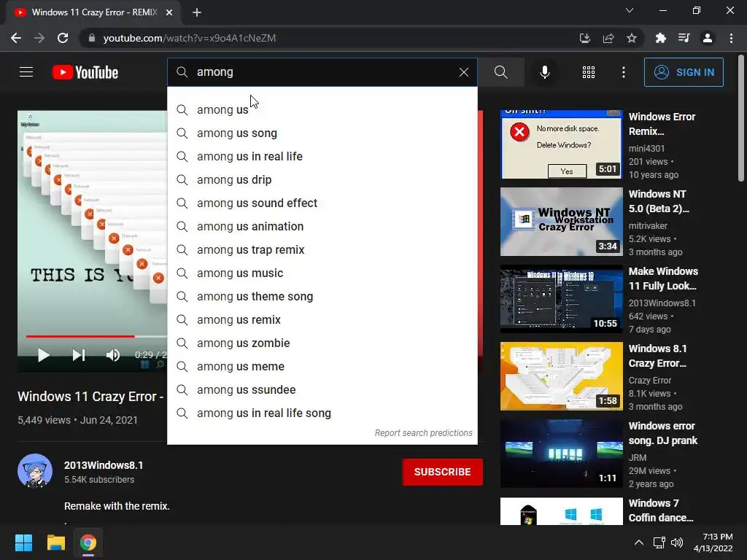Open Chrome profile avatar icon
The height and width of the screenshot is (560, 747).
point(708,38)
